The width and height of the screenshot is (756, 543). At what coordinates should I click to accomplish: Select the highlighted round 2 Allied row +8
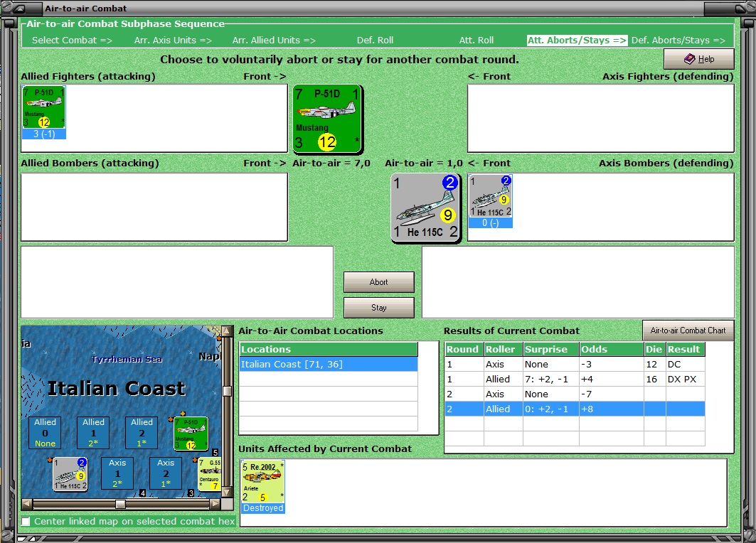575,409
